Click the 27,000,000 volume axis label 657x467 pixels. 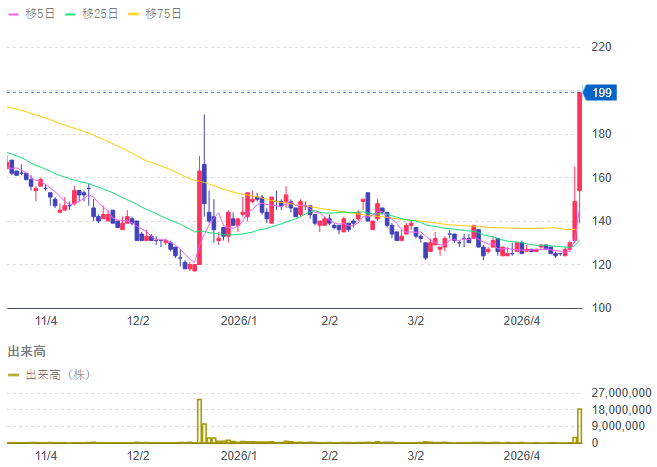pyautogui.click(x=621, y=393)
